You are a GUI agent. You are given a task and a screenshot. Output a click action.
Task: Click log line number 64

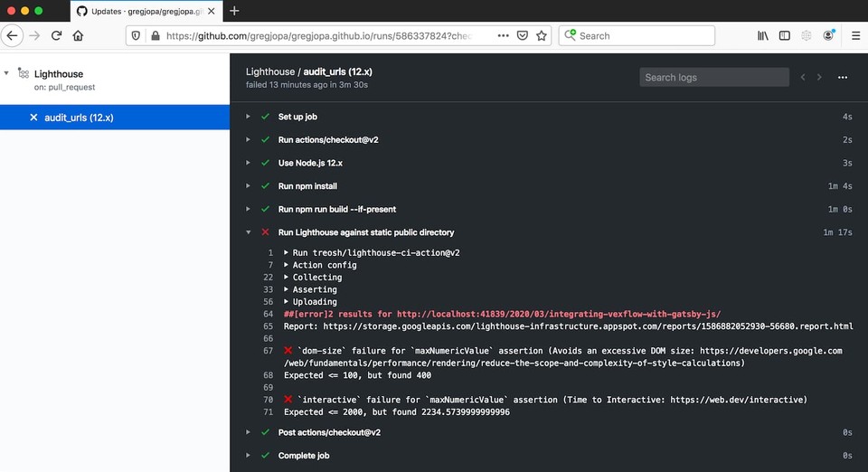click(269, 314)
